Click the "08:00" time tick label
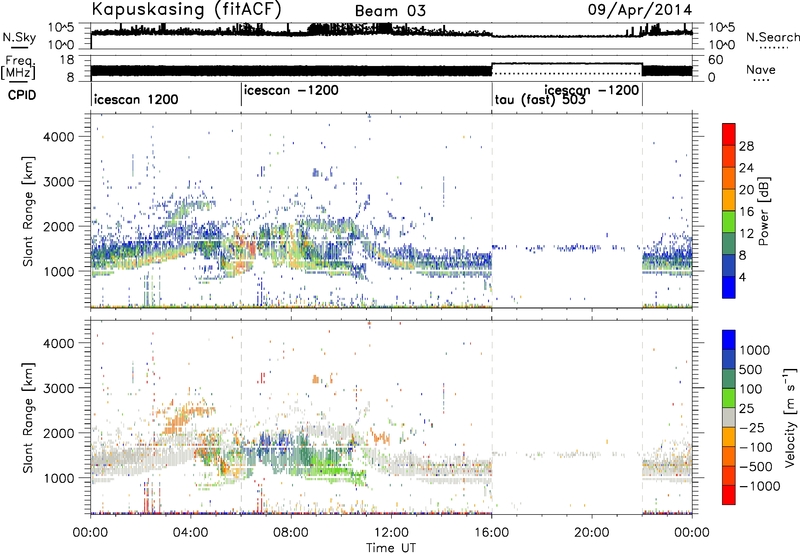The image size is (800, 554). point(291,533)
